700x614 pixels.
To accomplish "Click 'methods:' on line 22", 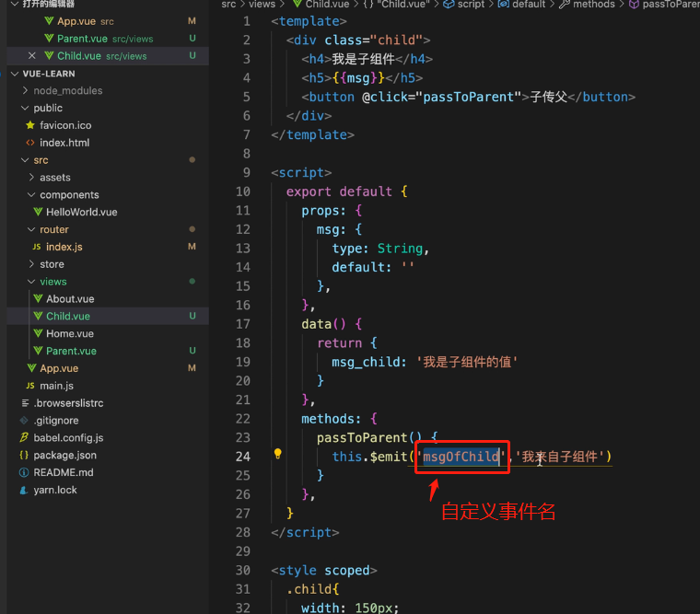I will coord(331,419).
